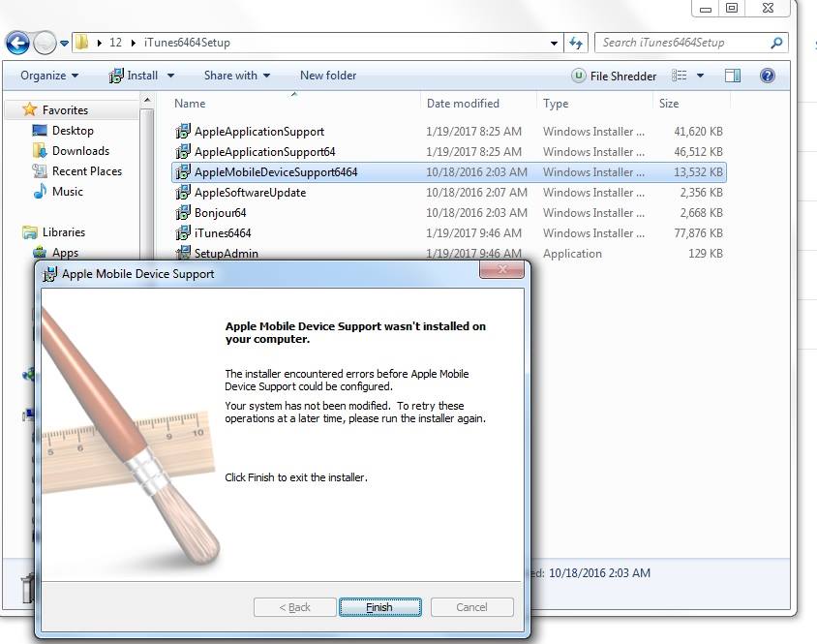Open the Share with menu
Image resolution: width=817 pixels, height=644 pixels.
click(237, 76)
